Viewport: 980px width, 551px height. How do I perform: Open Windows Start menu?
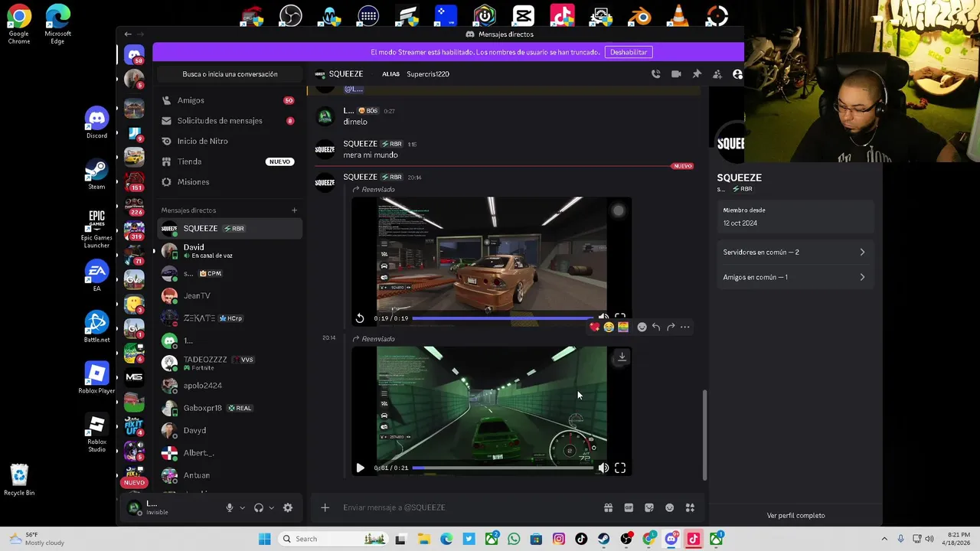point(264,539)
